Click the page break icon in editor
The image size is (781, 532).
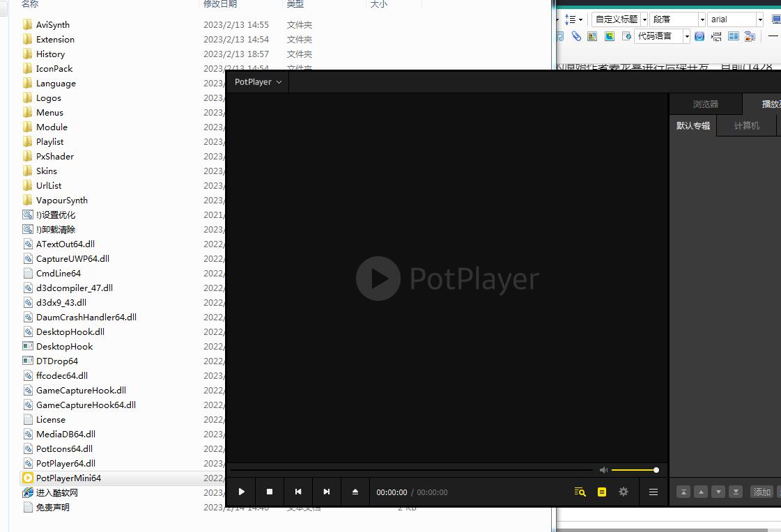click(716, 36)
